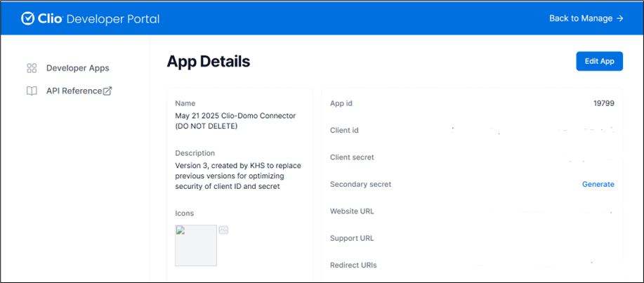Click the Name field label

coord(185,103)
